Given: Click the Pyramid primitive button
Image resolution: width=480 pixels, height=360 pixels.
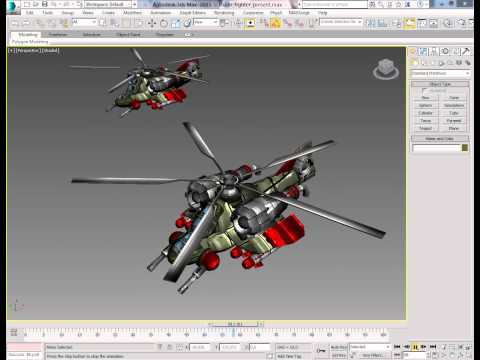Looking at the screenshot, I should (454, 121).
